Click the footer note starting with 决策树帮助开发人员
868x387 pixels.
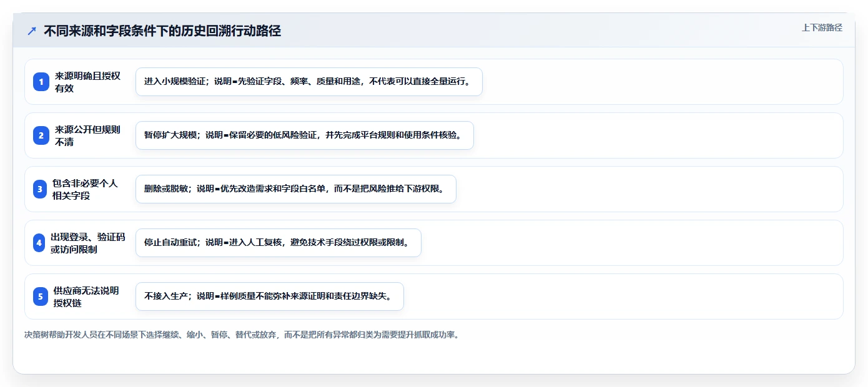tap(243, 335)
